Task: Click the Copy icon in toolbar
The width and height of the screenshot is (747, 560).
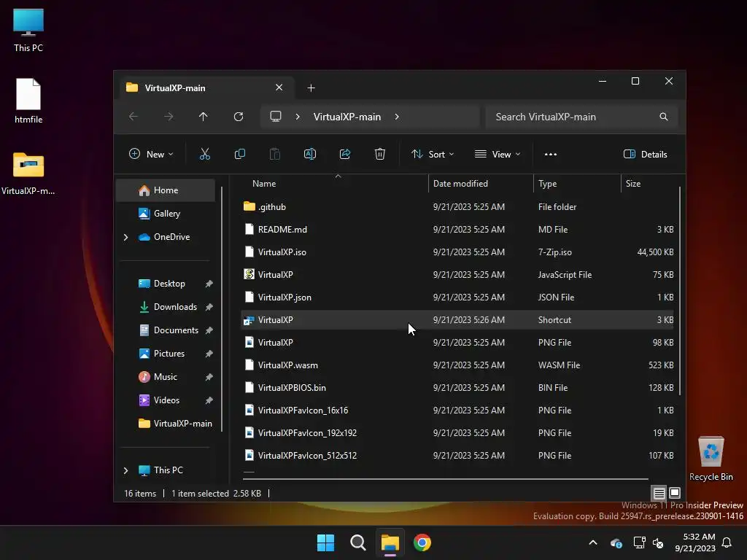Action: pyautogui.click(x=239, y=154)
